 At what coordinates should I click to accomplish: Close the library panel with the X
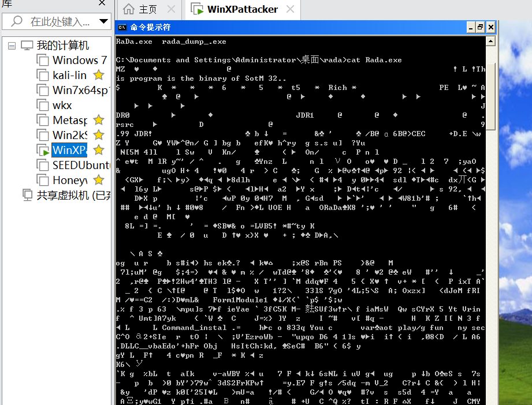(102, 3)
